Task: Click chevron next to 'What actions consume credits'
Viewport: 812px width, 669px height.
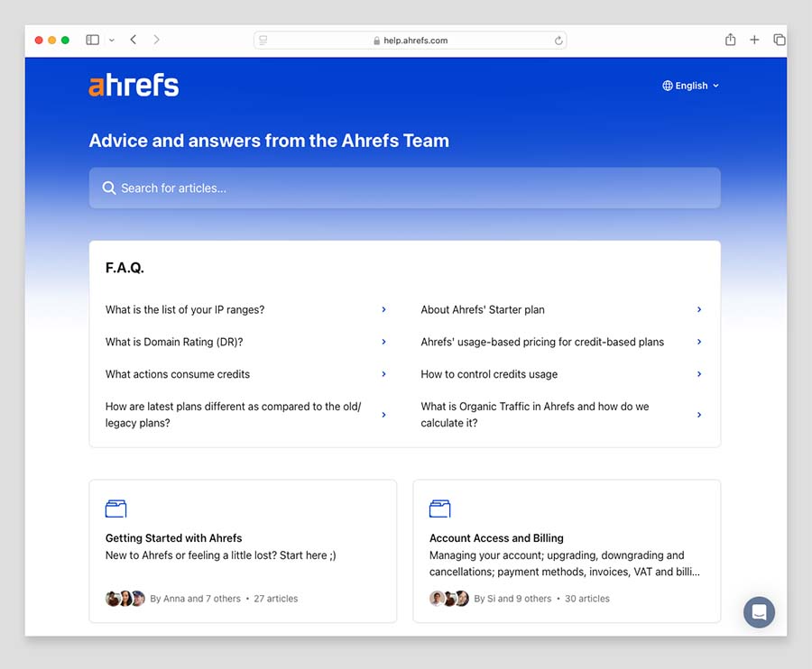Action: [x=383, y=373]
